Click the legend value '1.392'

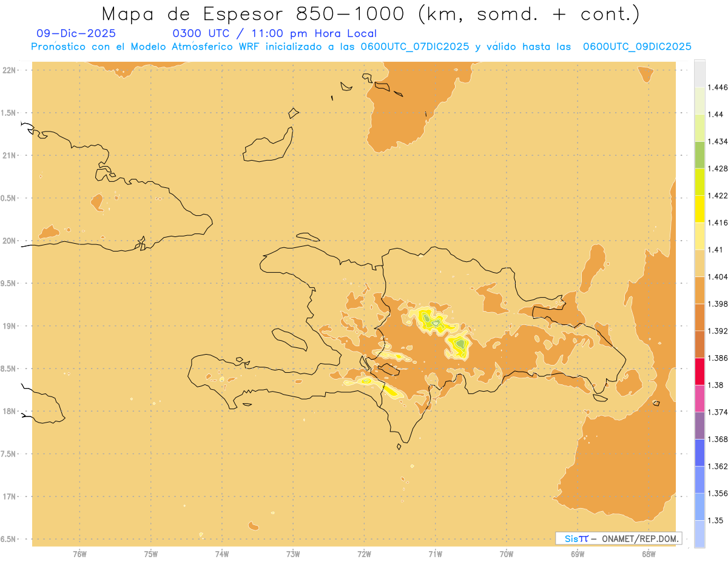(717, 331)
